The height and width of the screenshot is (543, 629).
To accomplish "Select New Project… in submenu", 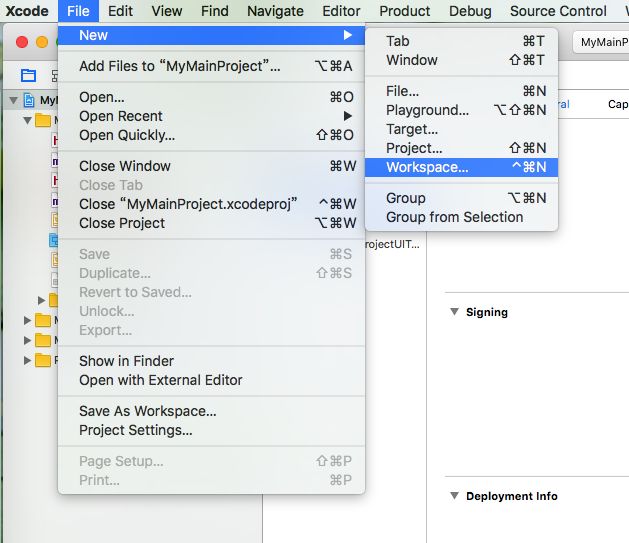I will click(x=461, y=148).
